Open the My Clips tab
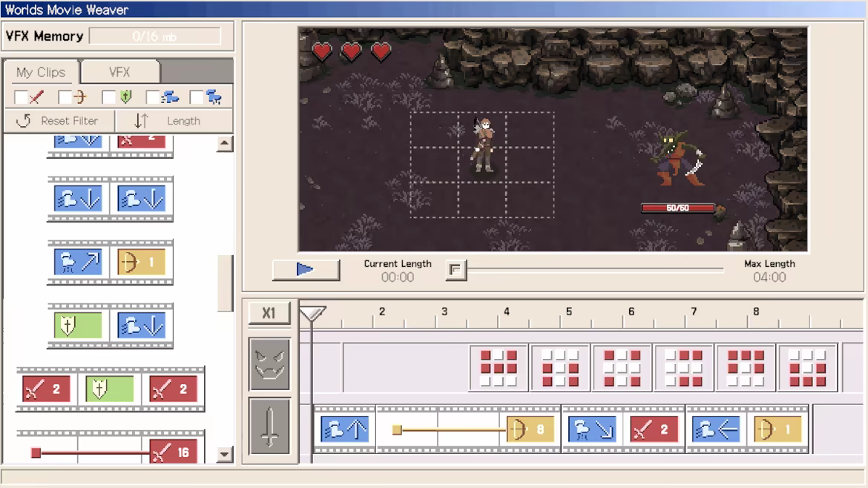Image resolution: width=868 pixels, height=488 pixels. [x=41, y=73]
